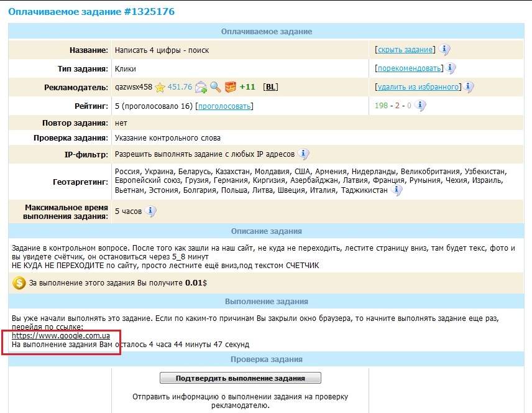Screen dimensions: 532x413
Task: Open the info bubble next to 198 - 2 - 0 stats
Action: click(x=420, y=106)
